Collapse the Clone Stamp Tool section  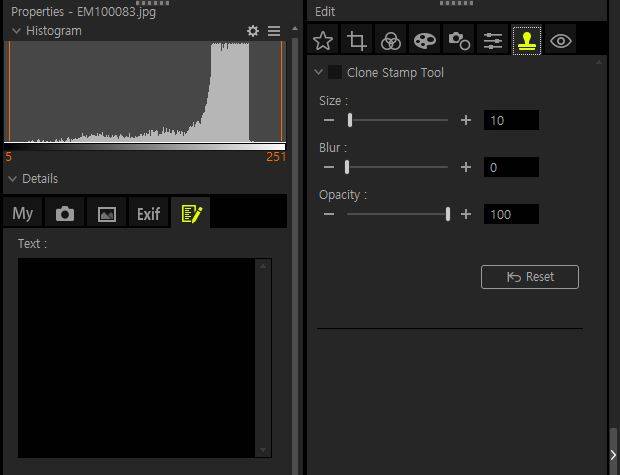point(319,73)
